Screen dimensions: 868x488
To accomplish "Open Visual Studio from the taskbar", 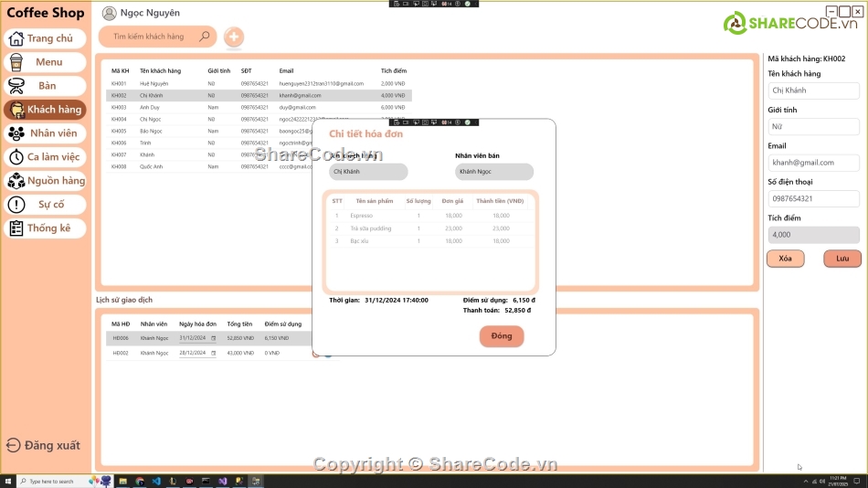I will (x=223, y=482).
